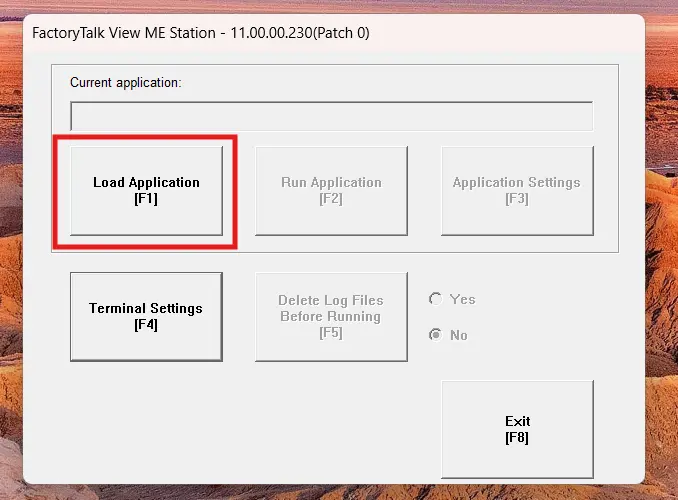Click Delete Log Files Before Running [F5]
678x500 pixels.
click(331, 317)
